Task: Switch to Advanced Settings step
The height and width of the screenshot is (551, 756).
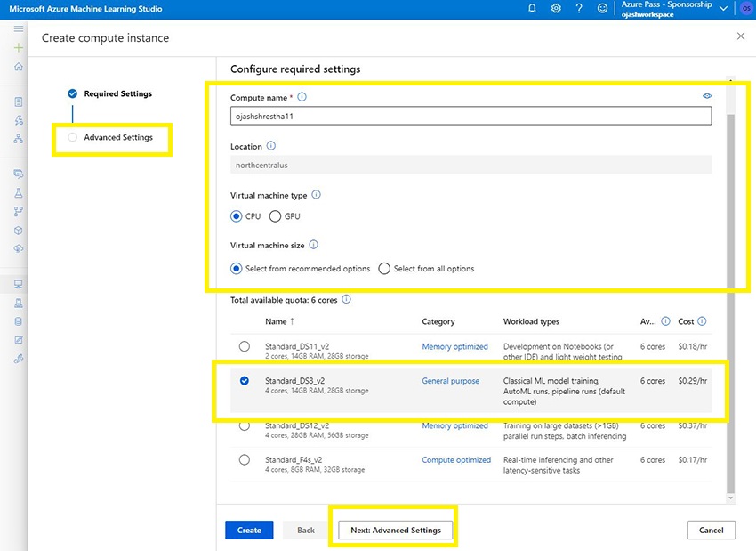Action: (x=117, y=138)
